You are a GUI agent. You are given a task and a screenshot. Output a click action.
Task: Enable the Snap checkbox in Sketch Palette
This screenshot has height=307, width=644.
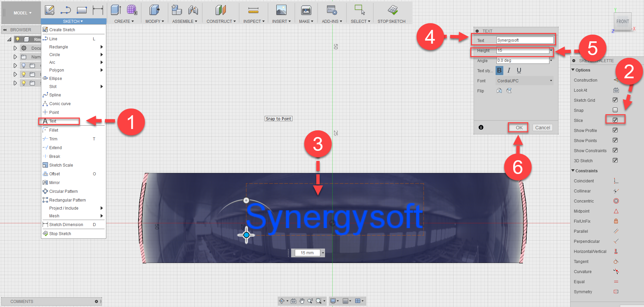[x=615, y=110]
